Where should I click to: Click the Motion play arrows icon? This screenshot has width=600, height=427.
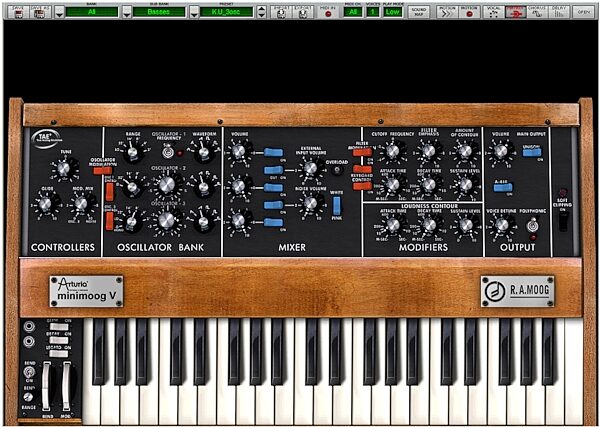[447, 13]
